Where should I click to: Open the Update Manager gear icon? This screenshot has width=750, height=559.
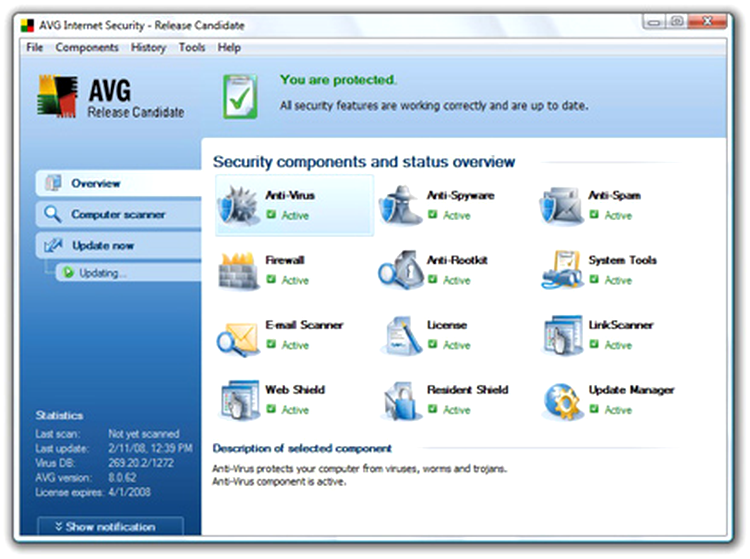click(562, 402)
